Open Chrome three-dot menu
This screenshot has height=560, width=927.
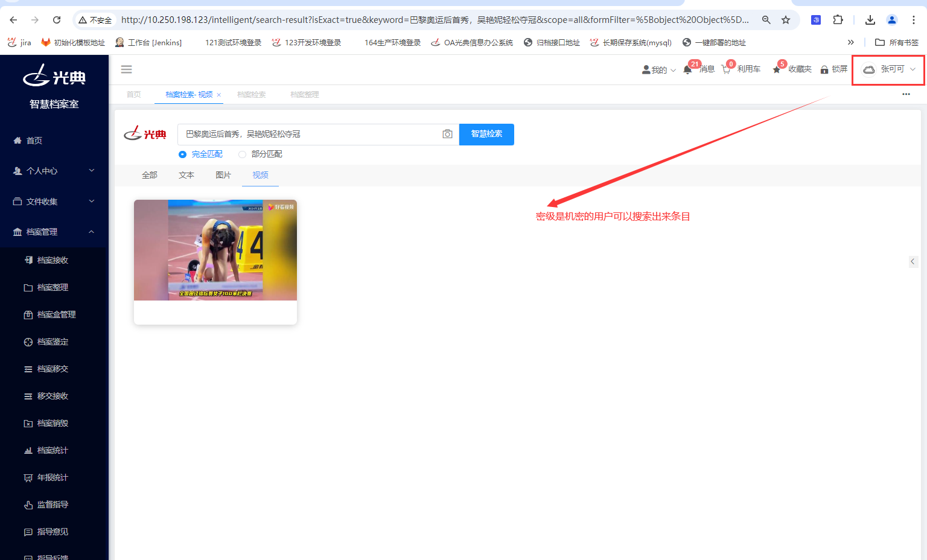[914, 20]
